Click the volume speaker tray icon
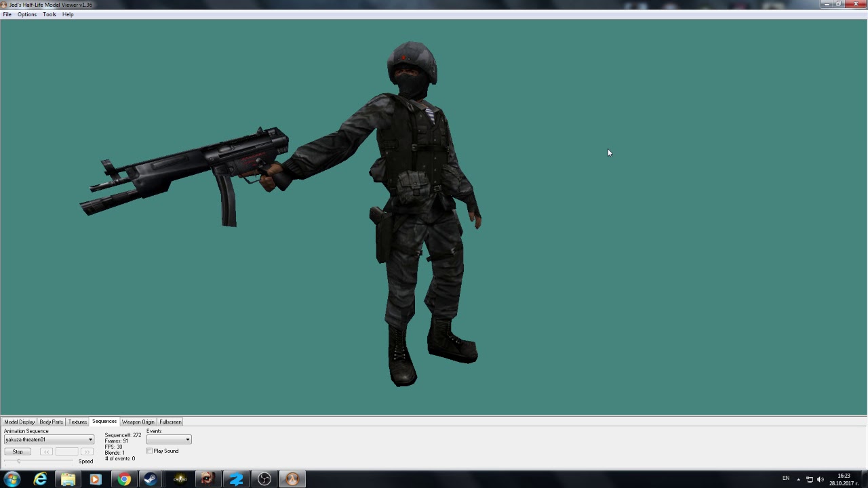868x488 pixels. 821,479
